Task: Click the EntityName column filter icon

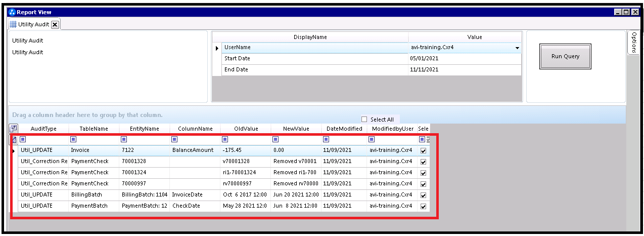Action: (124, 139)
